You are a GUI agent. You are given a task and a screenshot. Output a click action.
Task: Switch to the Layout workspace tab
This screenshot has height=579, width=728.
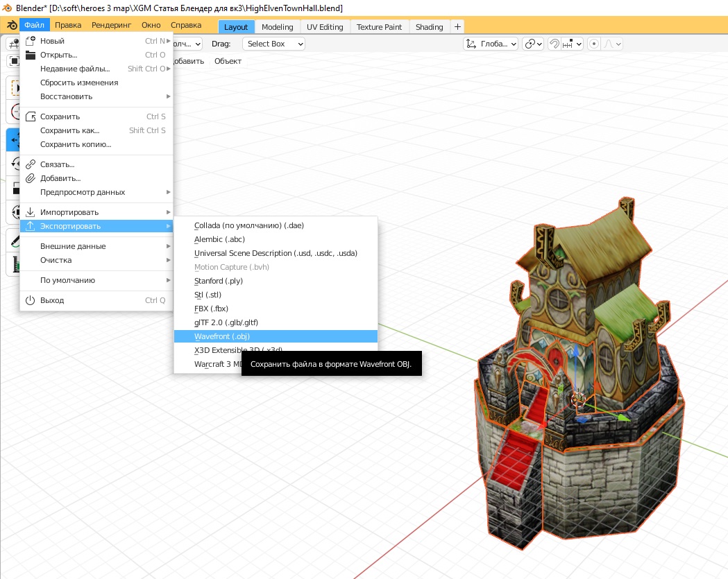[x=236, y=27]
